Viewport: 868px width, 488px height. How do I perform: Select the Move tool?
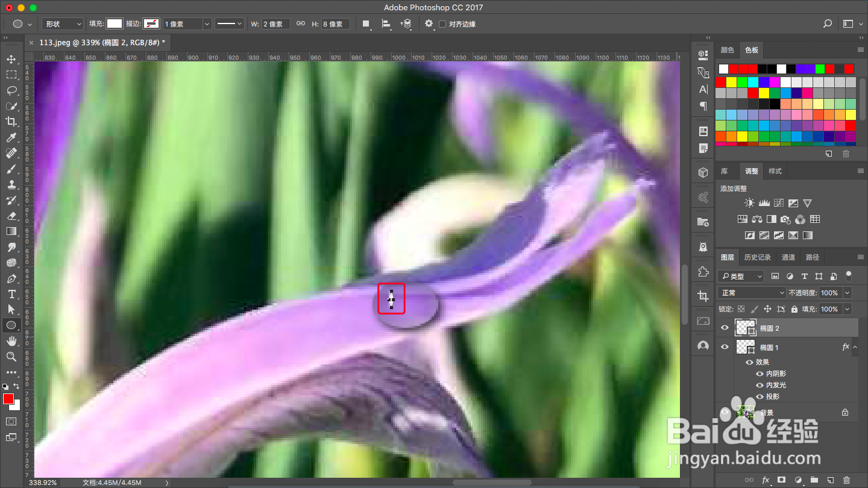(x=11, y=59)
